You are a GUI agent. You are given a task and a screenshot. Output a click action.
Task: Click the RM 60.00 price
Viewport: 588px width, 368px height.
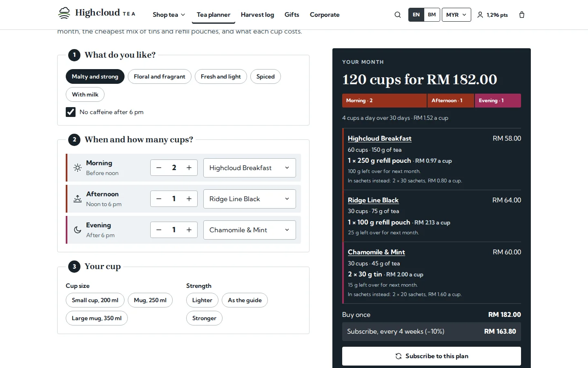point(507,252)
